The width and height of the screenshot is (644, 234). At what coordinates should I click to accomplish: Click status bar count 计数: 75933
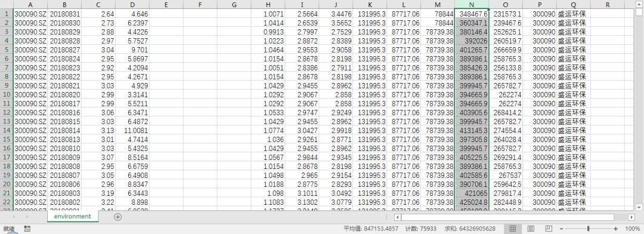coord(421,229)
